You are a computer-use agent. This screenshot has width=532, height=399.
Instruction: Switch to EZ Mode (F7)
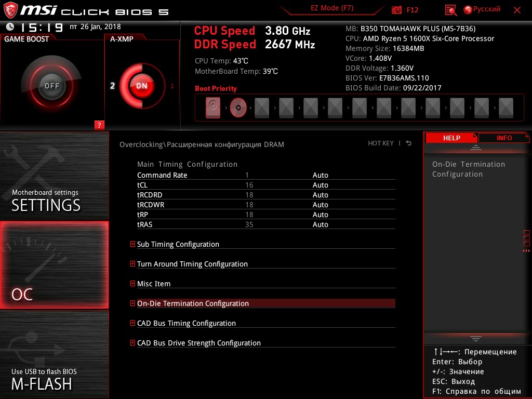(332, 8)
